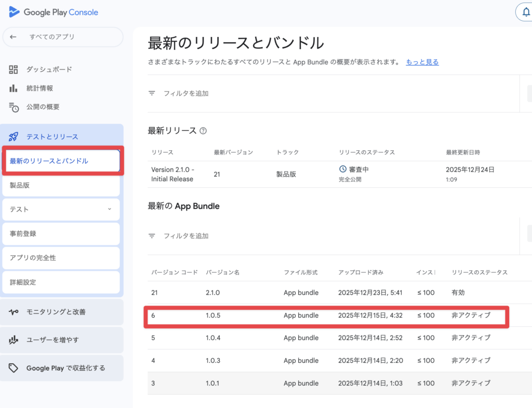
Task: Click フィルタを追加 above 最新リリース
Action: [185, 94]
